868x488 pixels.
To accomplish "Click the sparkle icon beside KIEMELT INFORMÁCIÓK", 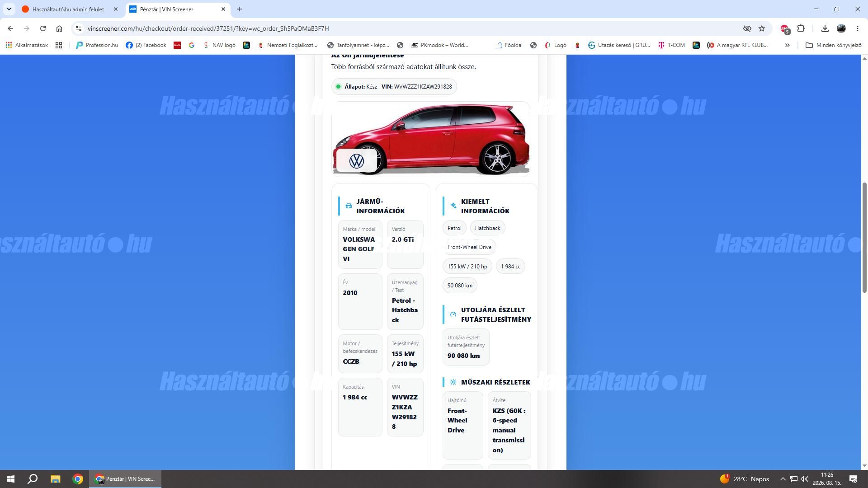I will point(453,206).
